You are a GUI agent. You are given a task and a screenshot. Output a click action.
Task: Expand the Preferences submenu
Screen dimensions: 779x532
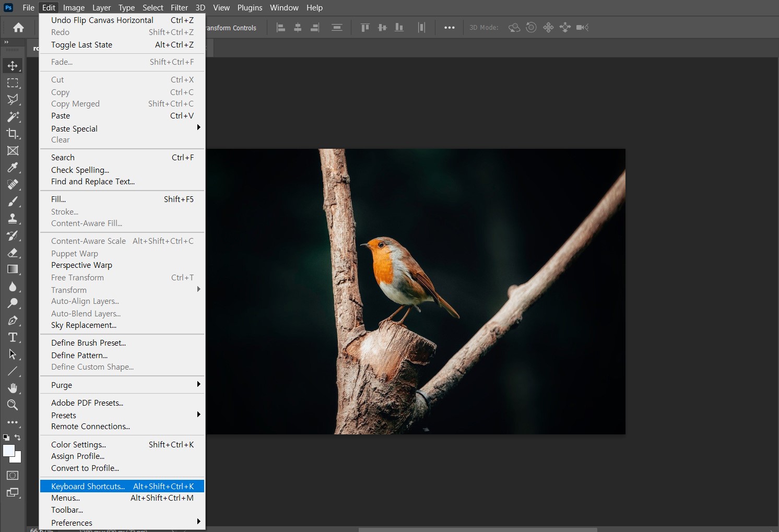pos(122,523)
